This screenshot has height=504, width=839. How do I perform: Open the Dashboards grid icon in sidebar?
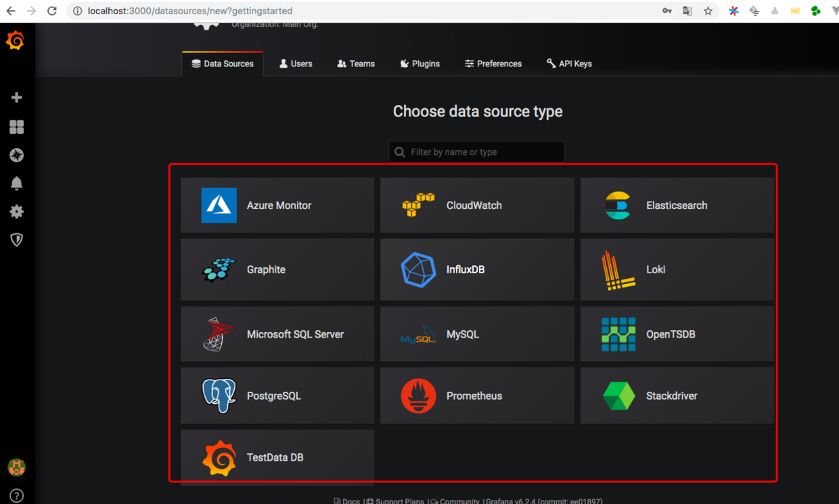point(17,127)
